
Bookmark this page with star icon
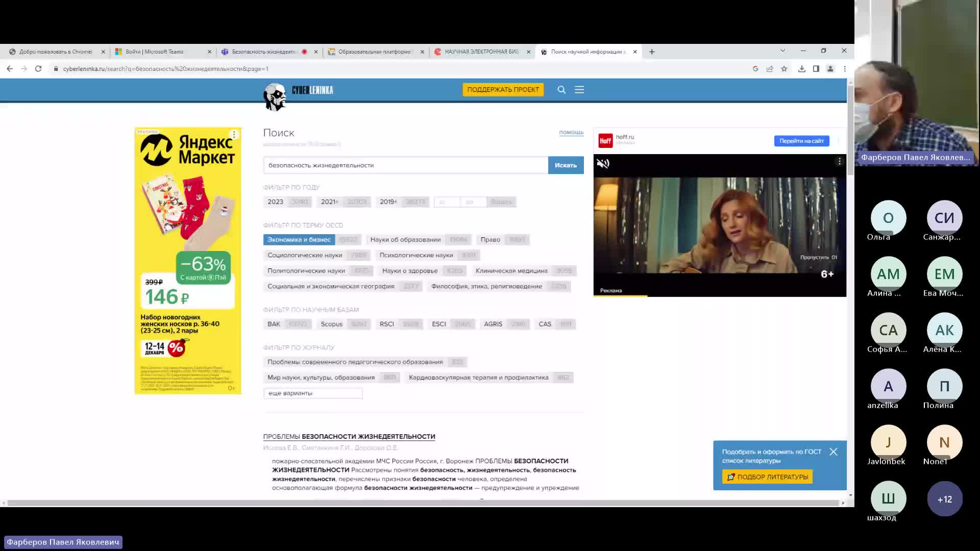click(x=784, y=68)
